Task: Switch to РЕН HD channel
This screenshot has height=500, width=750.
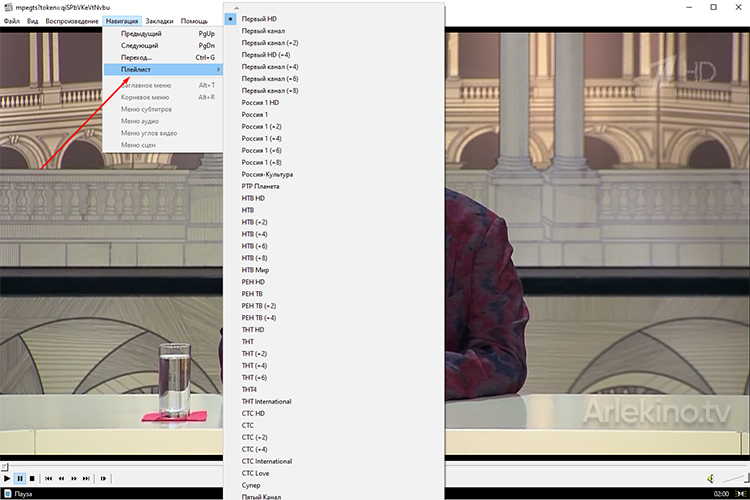Action: click(333, 282)
